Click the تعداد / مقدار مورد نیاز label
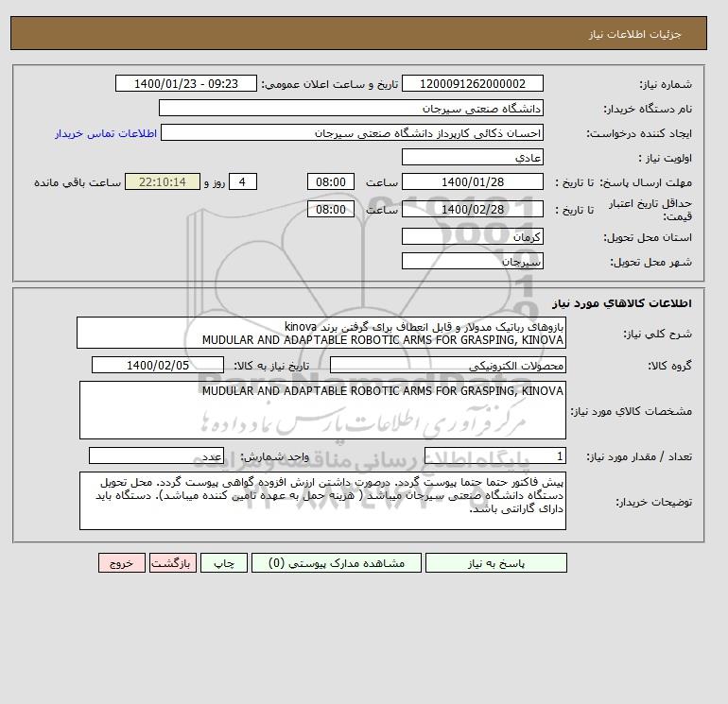 coord(639,456)
